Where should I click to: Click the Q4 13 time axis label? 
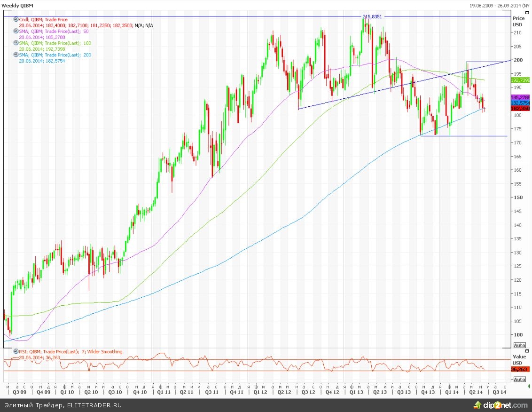(428, 392)
